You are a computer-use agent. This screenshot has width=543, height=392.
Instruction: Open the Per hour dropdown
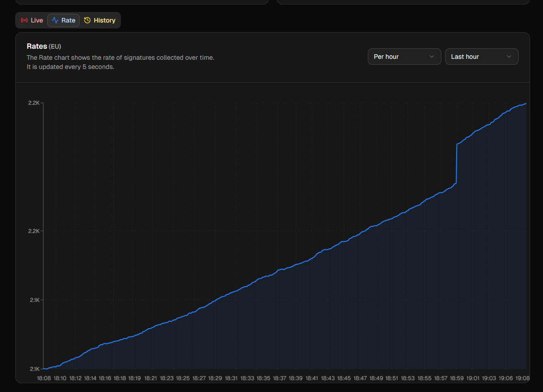click(404, 57)
